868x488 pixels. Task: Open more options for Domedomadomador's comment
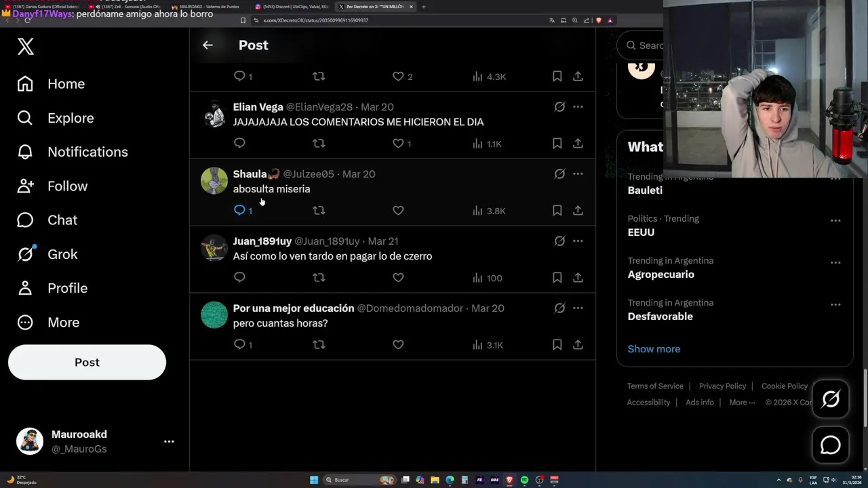pyautogui.click(x=578, y=308)
